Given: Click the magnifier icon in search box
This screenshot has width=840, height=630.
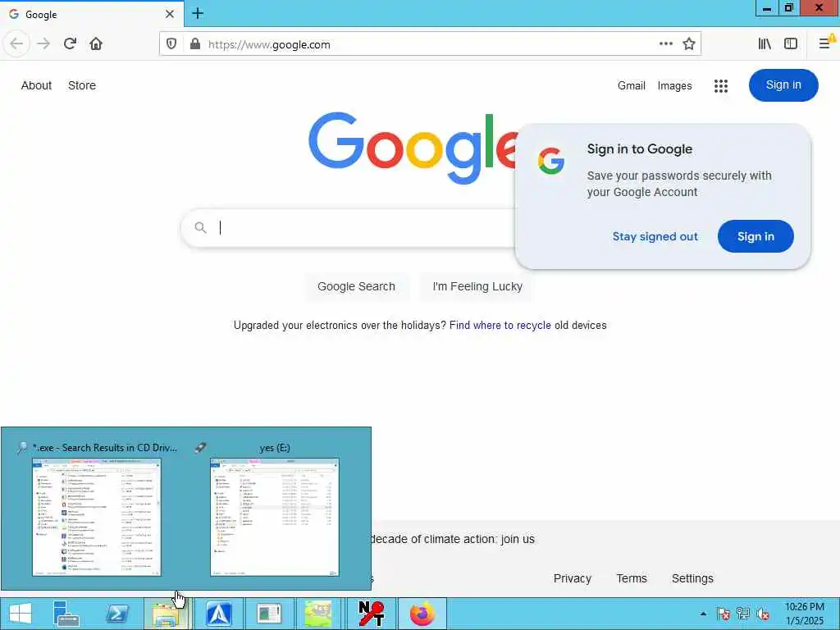Looking at the screenshot, I should 200,228.
